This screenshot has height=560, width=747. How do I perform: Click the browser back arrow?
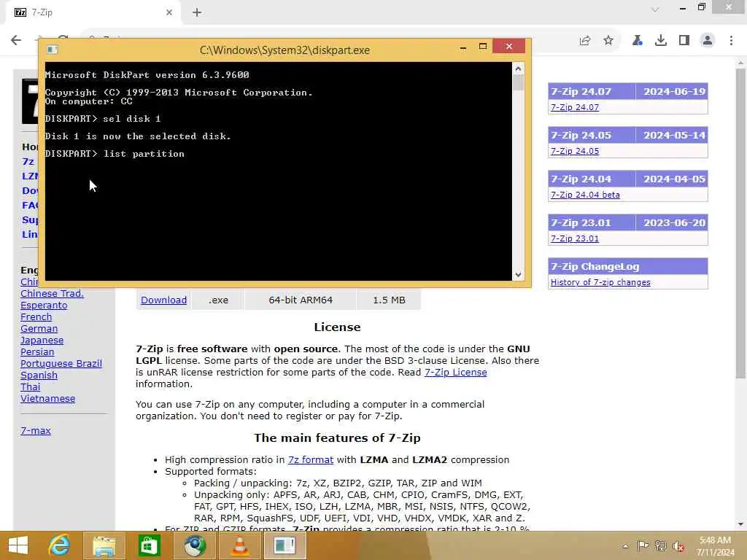16,40
